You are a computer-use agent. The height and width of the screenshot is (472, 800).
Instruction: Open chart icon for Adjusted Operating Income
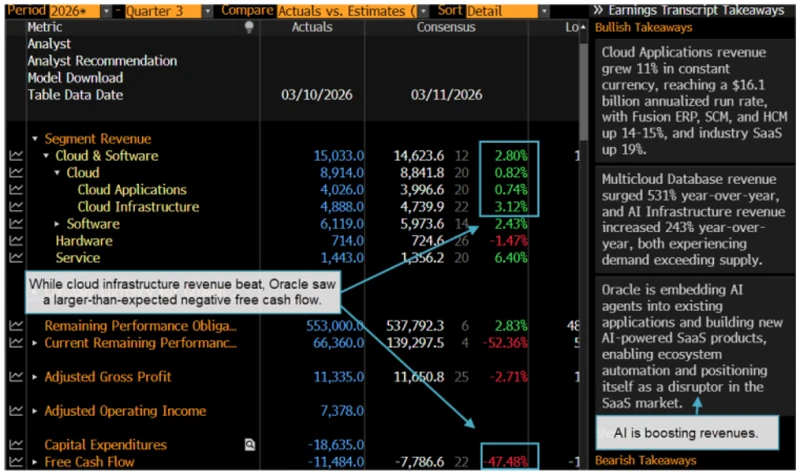tap(16, 410)
